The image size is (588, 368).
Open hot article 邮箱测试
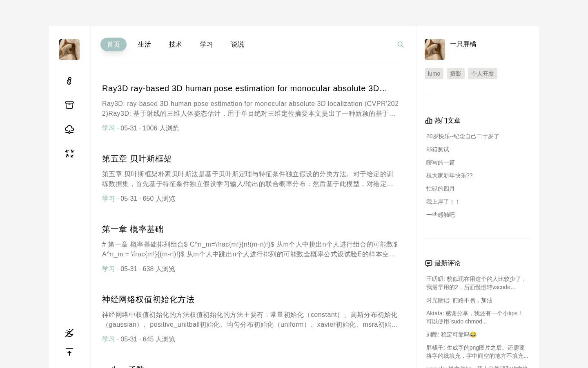tap(438, 149)
